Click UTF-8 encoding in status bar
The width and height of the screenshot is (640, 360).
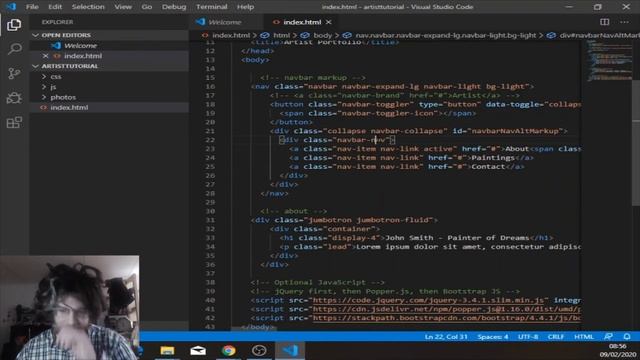tap(528, 337)
